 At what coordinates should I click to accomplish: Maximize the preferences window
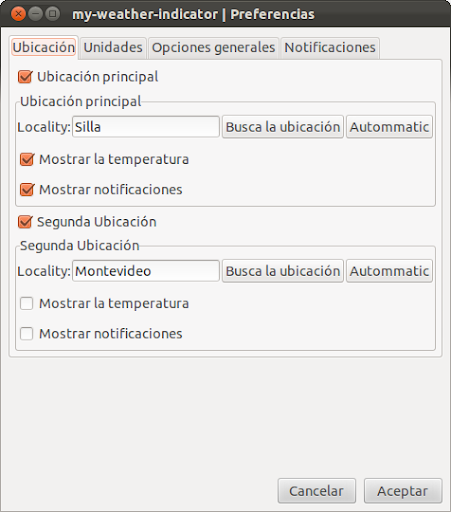52,14
